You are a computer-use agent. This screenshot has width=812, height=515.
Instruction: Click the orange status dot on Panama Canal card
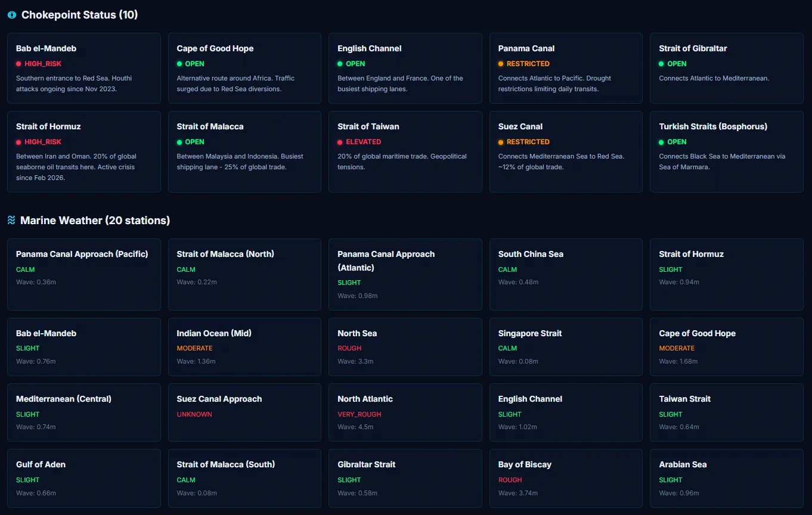coord(501,64)
